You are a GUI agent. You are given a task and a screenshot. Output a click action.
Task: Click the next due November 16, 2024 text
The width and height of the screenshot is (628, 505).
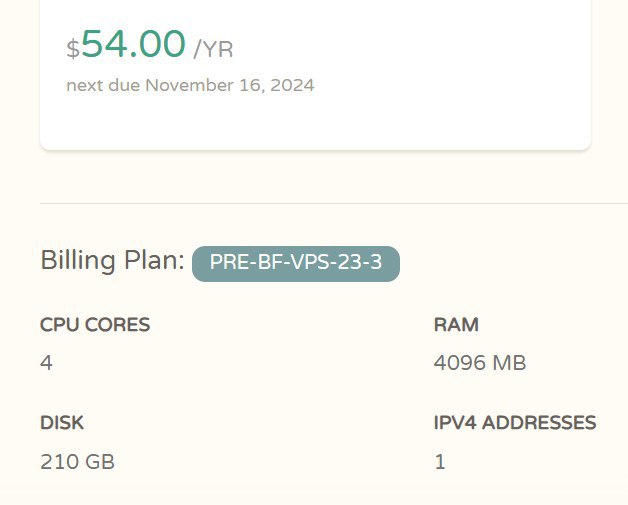pos(190,85)
